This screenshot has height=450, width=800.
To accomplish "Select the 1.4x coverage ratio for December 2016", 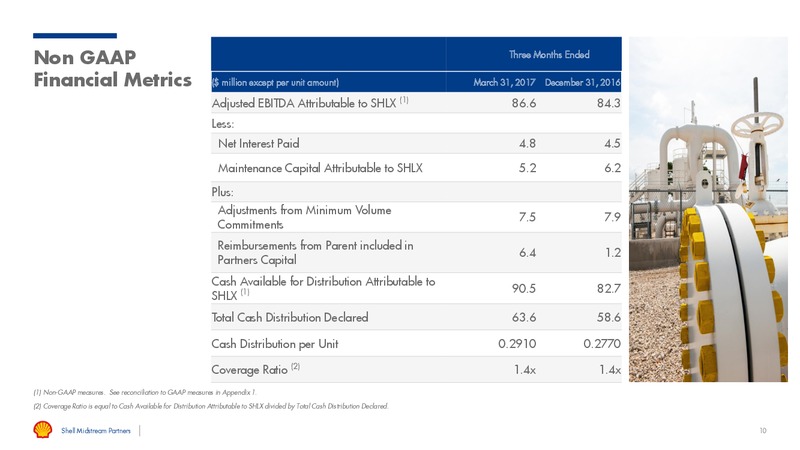I will [610, 370].
